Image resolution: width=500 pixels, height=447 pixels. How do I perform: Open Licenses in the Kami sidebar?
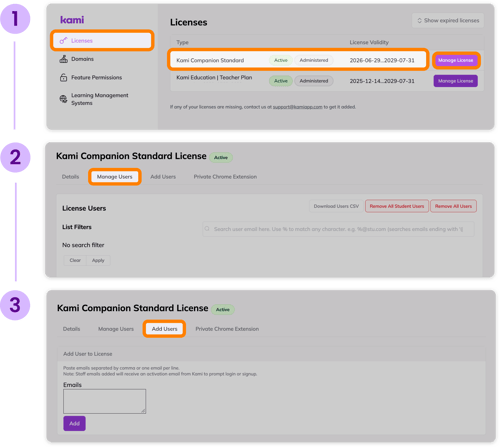click(x=102, y=41)
